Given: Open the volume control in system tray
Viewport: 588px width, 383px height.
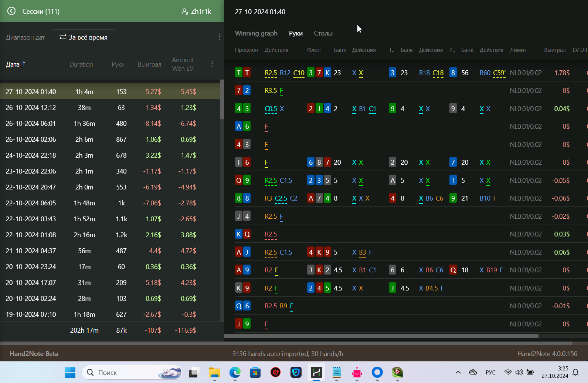Looking at the screenshot, I should [519, 372].
